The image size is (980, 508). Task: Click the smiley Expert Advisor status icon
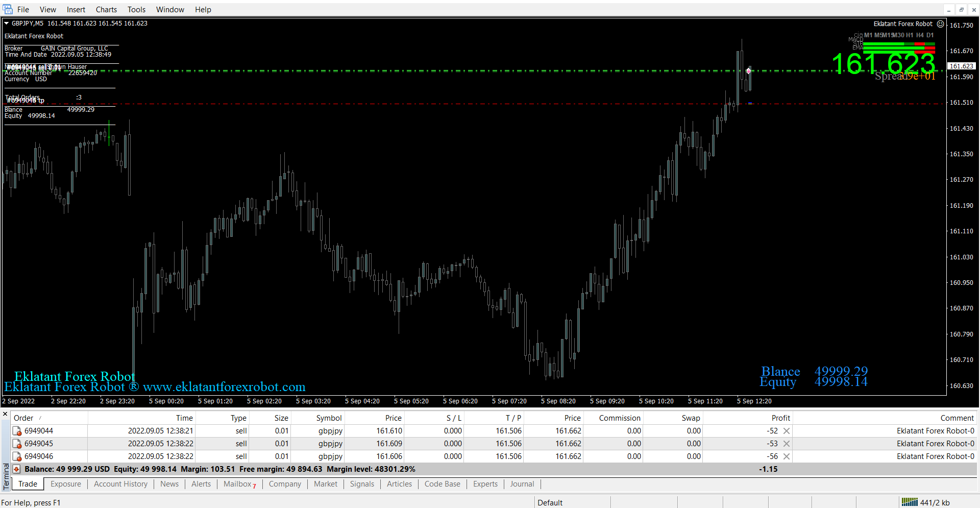click(x=940, y=24)
